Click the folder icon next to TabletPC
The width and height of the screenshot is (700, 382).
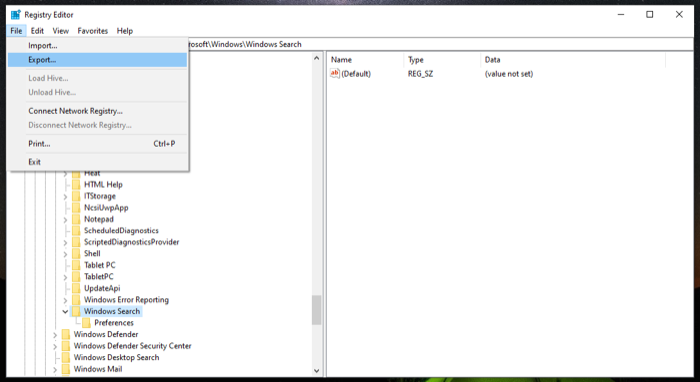[76, 277]
